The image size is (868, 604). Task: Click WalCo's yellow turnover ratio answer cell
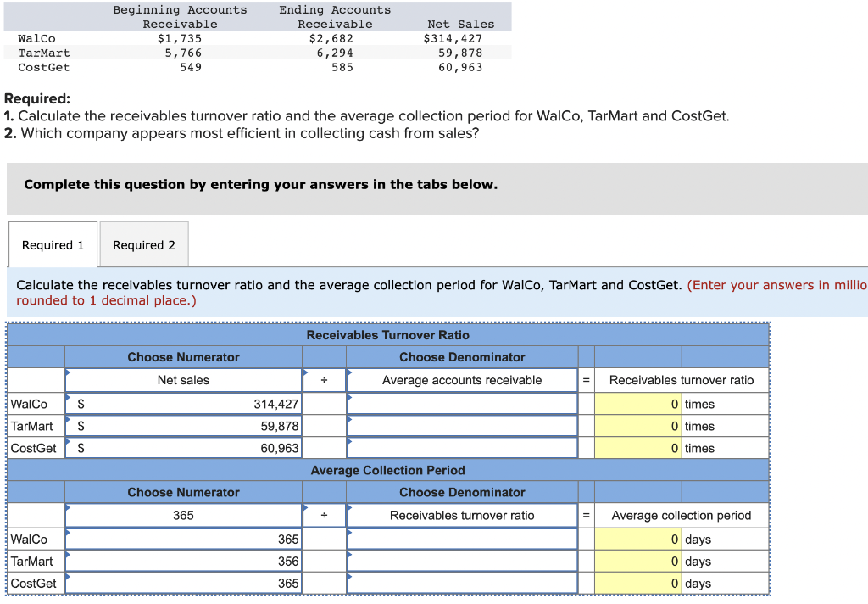click(x=634, y=403)
